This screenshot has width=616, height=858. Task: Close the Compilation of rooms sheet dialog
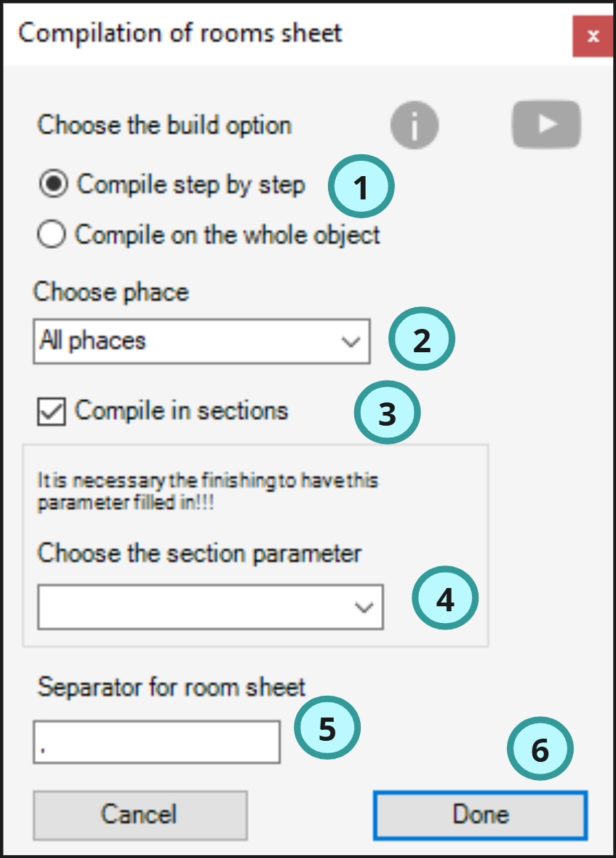coord(593,36)
